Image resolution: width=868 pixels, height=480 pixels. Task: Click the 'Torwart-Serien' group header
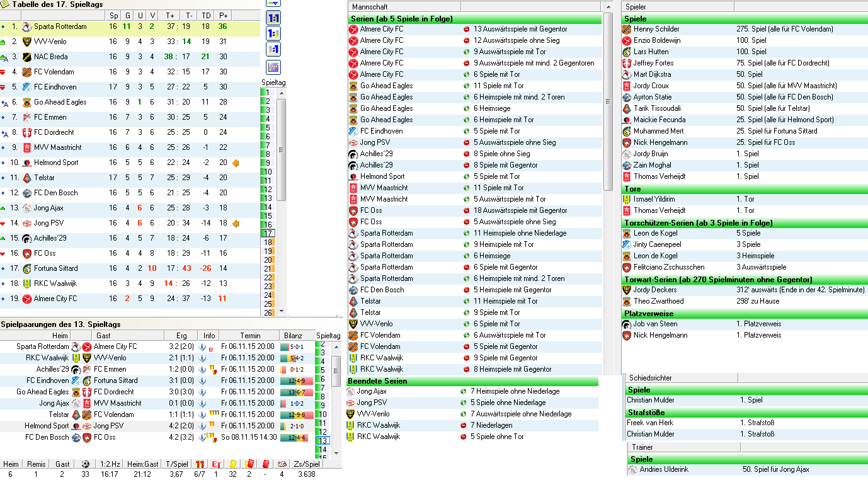click(x=745, y=279)
